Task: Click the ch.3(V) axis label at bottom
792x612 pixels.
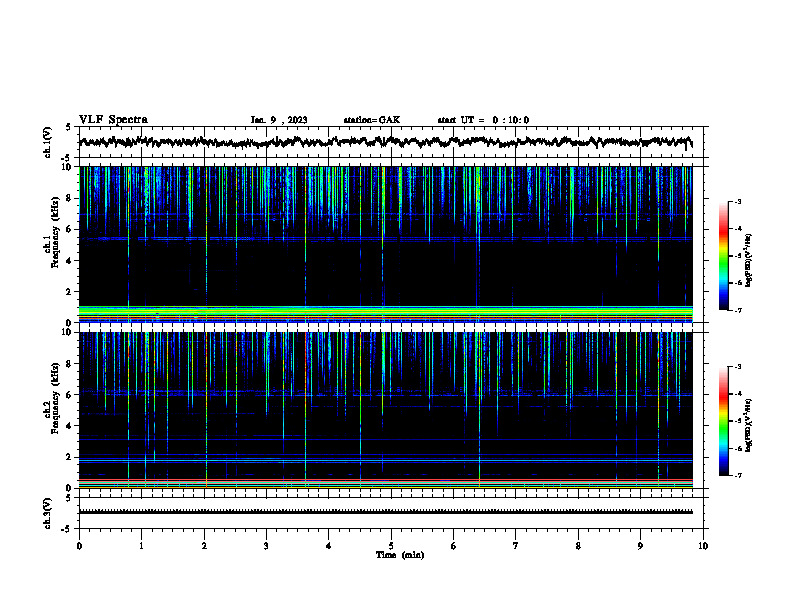Action: [48, 513]
